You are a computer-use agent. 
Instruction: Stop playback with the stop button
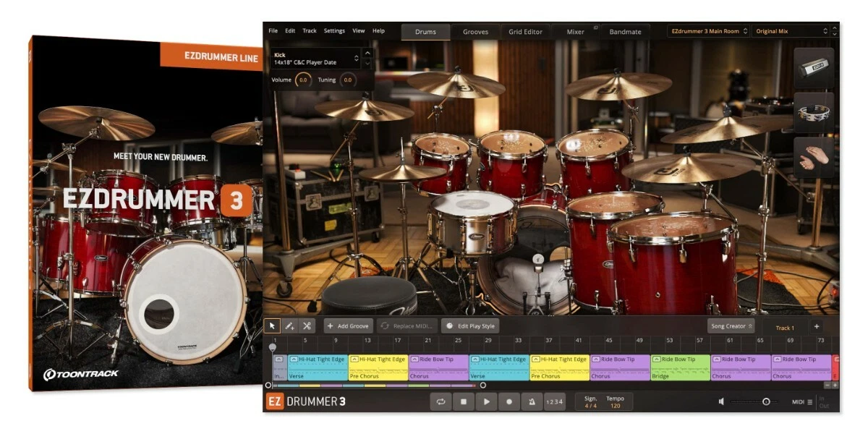(463, 401)
